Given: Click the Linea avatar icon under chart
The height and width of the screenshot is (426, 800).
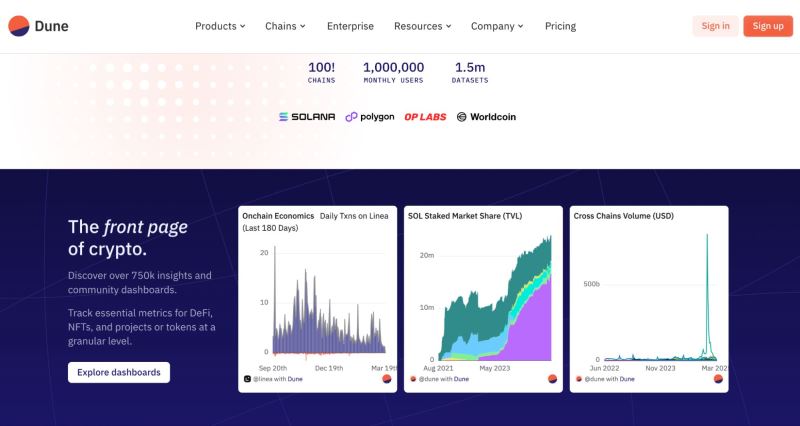Looking at the screenshot, I should click(x=247, y=379).
